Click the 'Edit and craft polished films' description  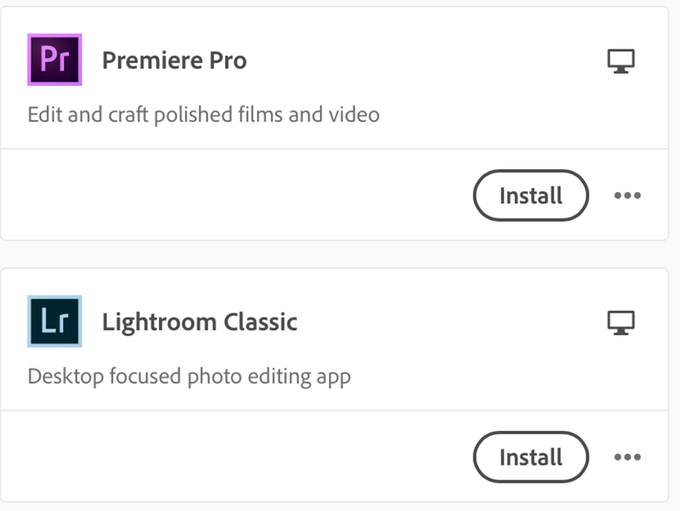pyautogui.click(x=203, y=114)
